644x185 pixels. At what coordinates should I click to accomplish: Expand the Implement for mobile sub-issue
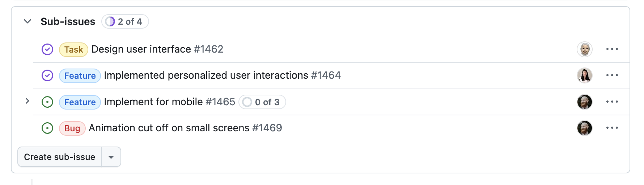point(27,101)
